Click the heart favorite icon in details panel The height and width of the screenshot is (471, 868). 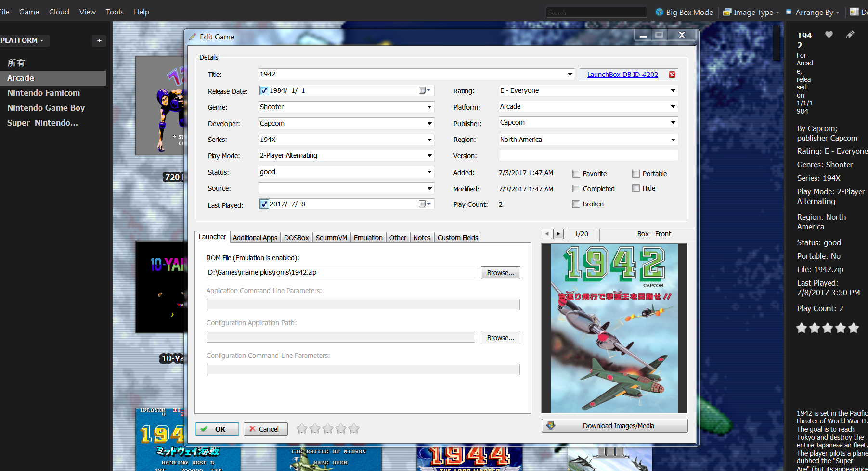(829, 35)
